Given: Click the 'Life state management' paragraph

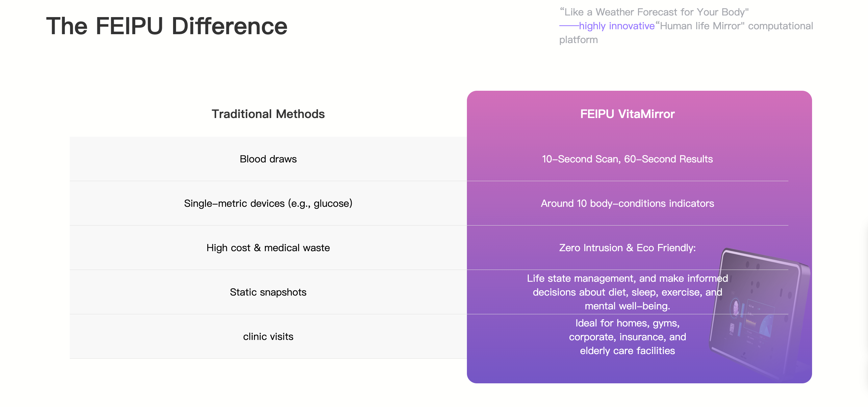Looking at the screenshot, I should 627,292.
